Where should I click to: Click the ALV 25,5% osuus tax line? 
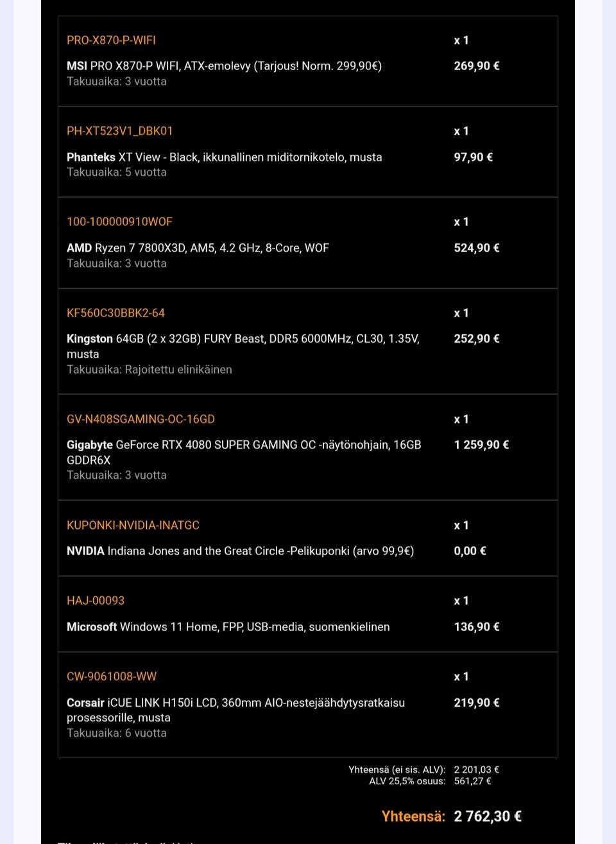pos(407,781)
